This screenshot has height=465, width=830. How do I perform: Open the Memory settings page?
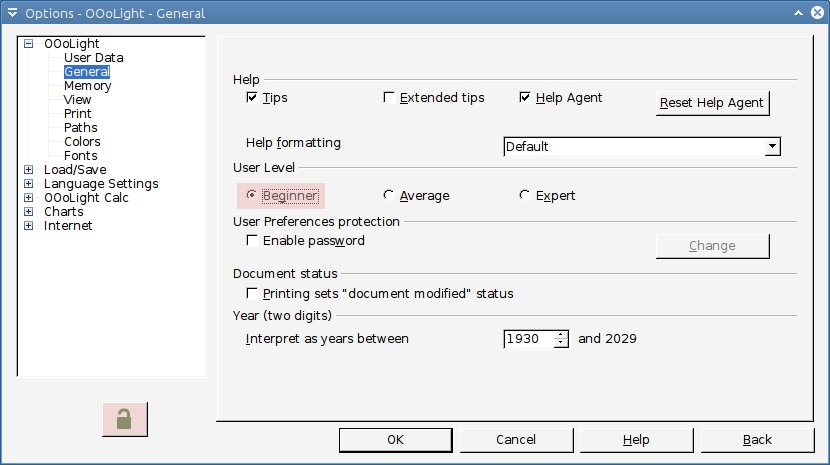pos(87,86)
